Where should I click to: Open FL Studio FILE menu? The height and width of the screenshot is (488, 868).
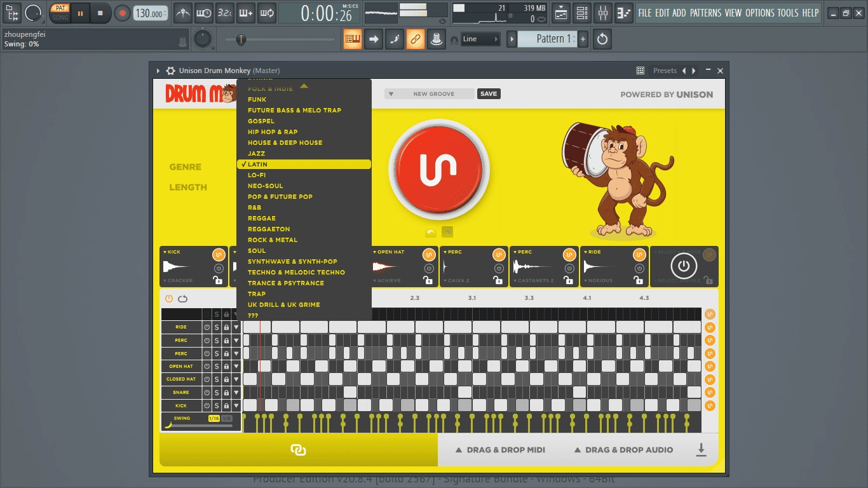click(645, 13)
